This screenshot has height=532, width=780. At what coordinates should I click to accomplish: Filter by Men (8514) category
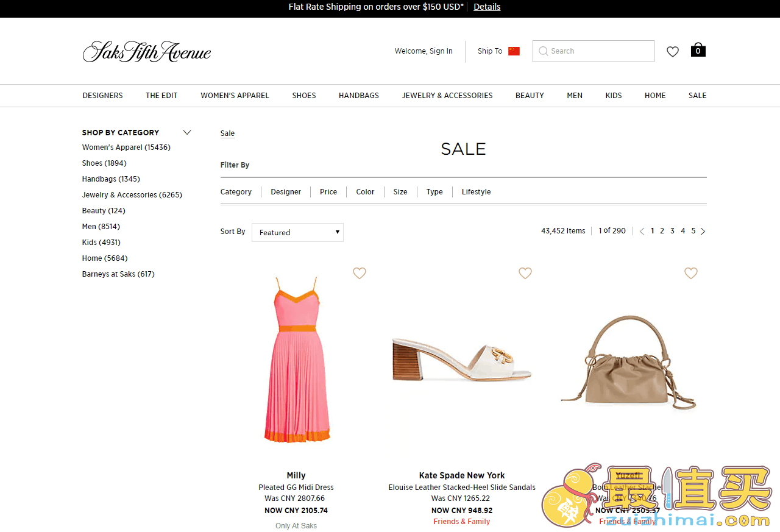click(101, 227)
